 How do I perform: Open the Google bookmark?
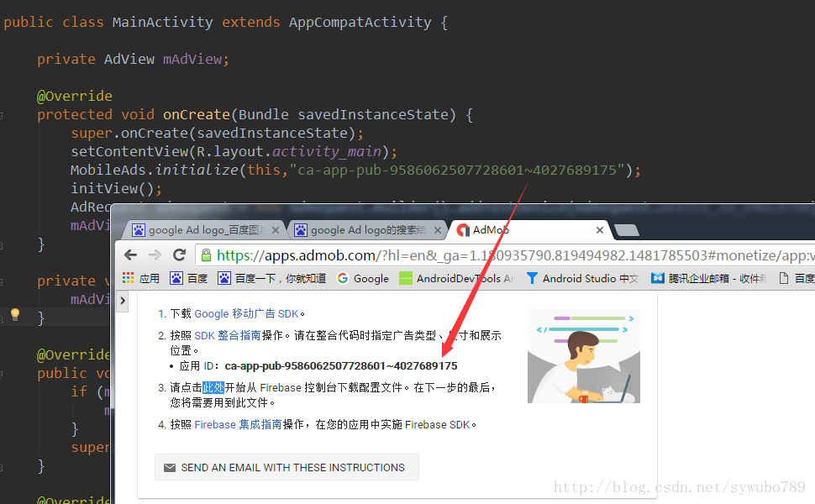363,279
